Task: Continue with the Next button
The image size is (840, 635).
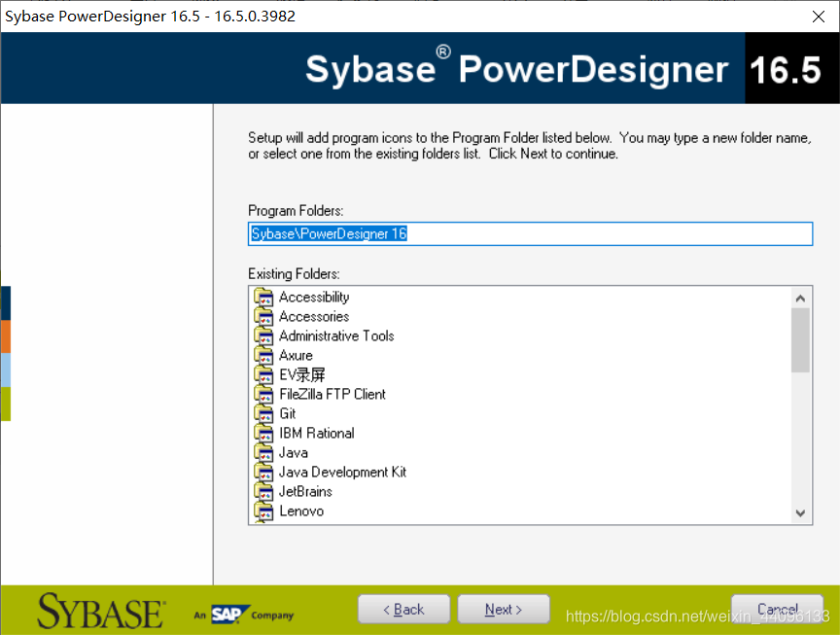Action: point(504,610)
